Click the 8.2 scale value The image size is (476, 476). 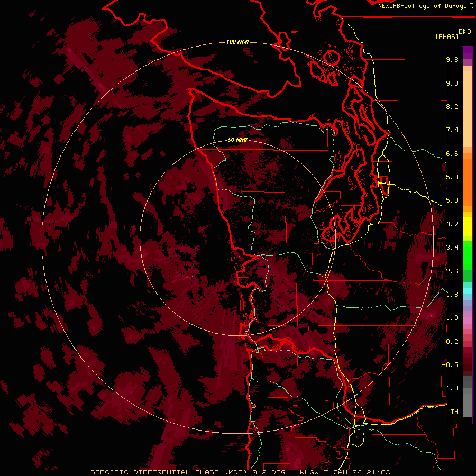(x=452, y=106)
